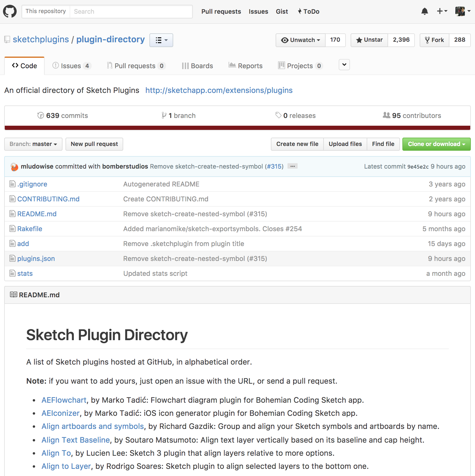Image resolution: width=475 pixels, height=476 pixels.
Task: Click the README.md book icon header
Action: (x=13, y=295)
